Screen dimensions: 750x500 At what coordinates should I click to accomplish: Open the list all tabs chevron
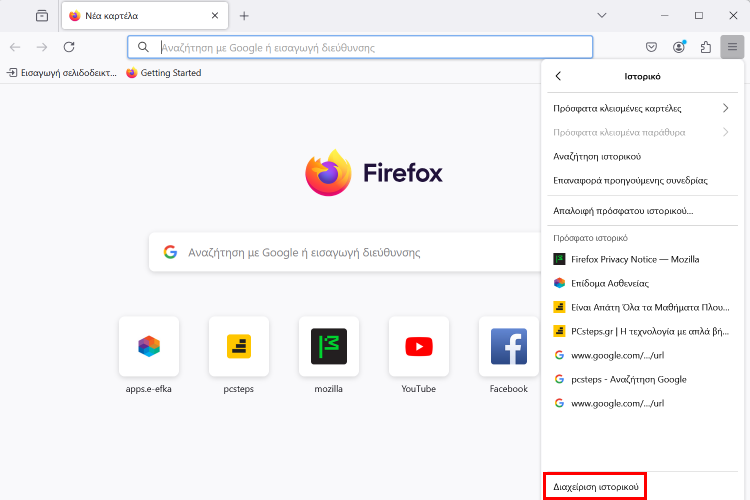602,15
